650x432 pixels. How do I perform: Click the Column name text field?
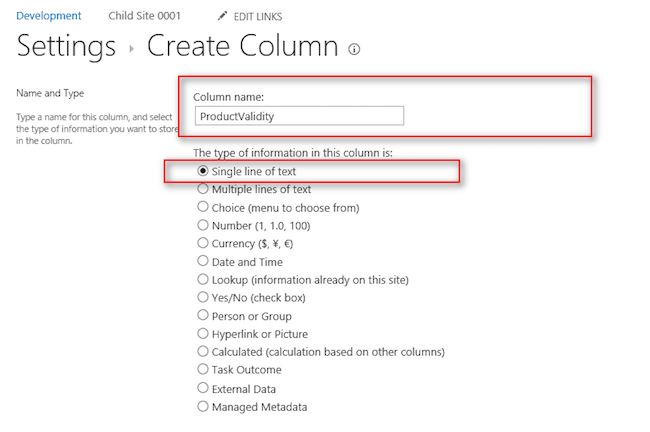pyautogui.click(x=299, y=116)
